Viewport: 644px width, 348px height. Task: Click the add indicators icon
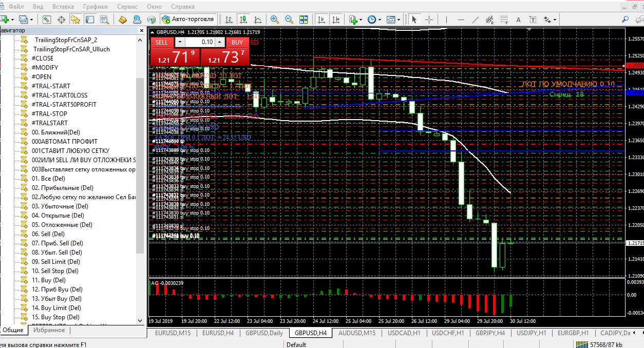[x=354, y=20]
